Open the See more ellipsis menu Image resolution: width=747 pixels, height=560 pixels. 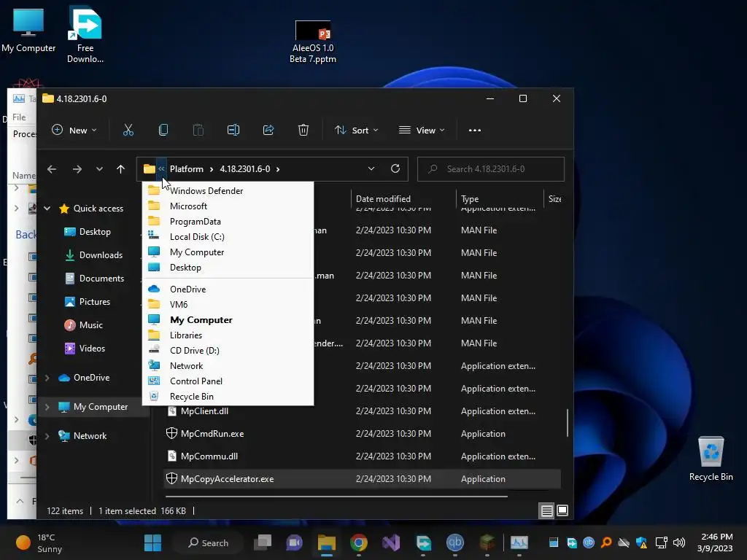(x=474, y=131)
